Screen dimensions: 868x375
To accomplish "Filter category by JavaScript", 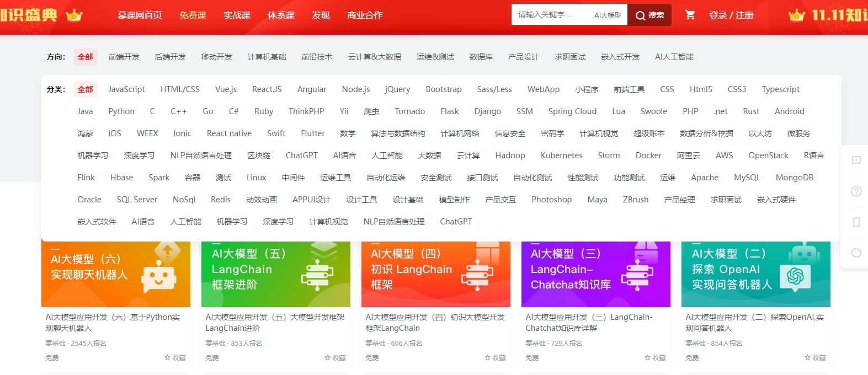I will (x=126, y=89).
